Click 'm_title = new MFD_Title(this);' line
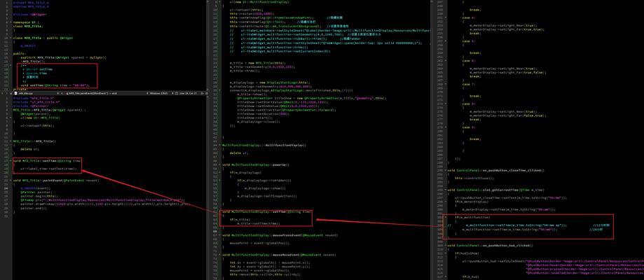The image size is (644, 280). coord(256,63)
